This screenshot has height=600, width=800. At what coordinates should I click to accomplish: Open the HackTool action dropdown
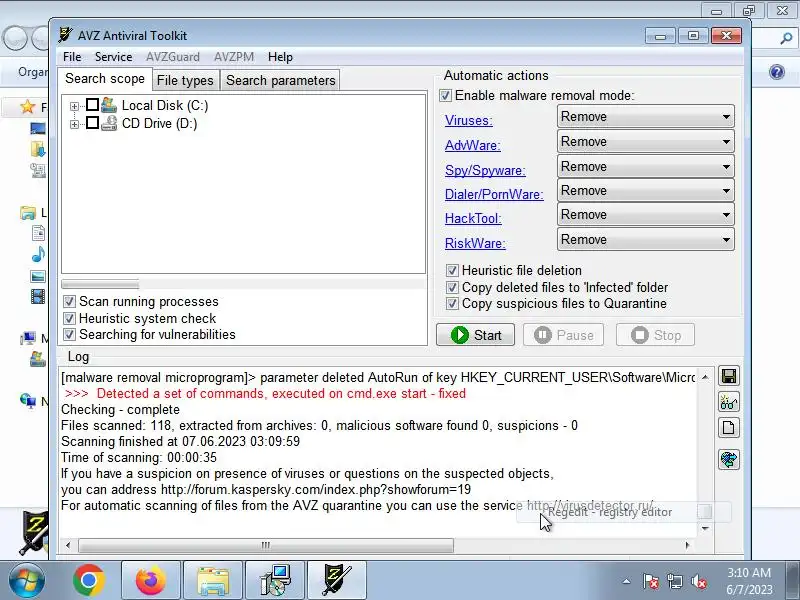(x=645, y=214)
